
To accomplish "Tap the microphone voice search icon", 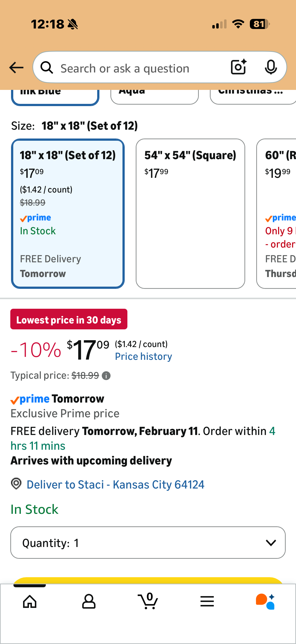I will 270,67.
